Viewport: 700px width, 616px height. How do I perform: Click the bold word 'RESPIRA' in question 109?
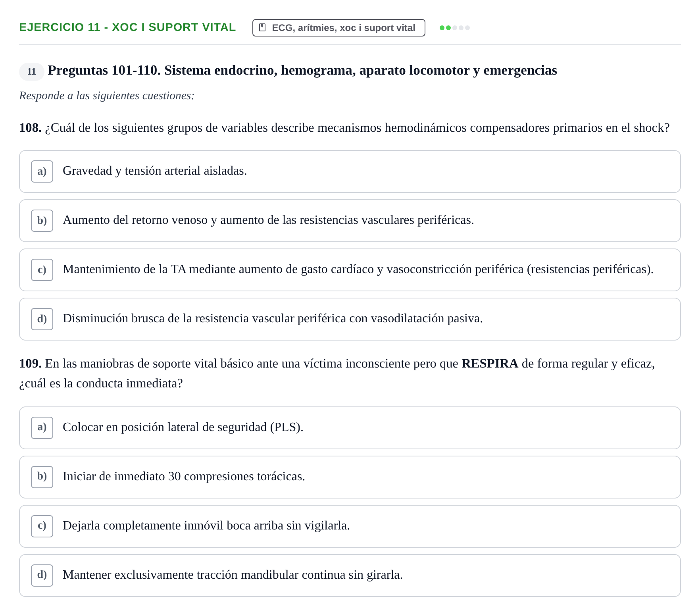[x=490, y=364]
